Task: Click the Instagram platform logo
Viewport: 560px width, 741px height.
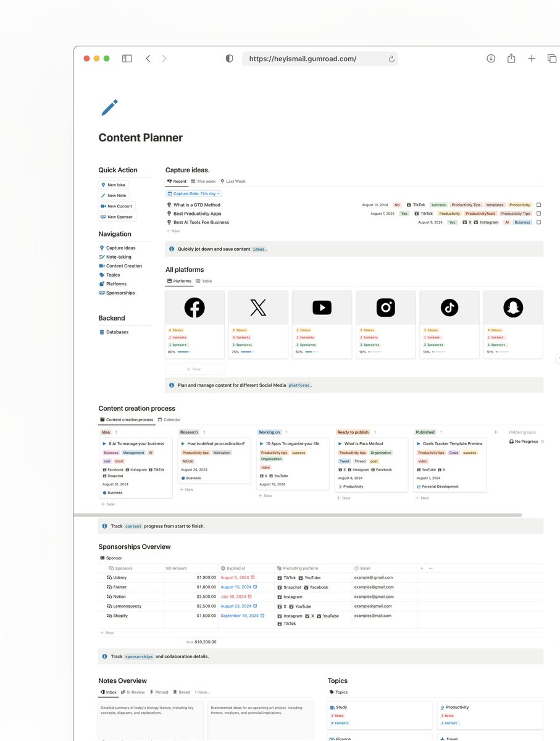Action: coord(386,308)
